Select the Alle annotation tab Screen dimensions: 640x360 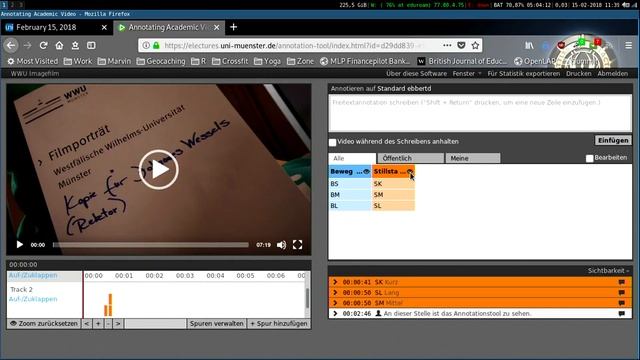click(x=352, y=158)
